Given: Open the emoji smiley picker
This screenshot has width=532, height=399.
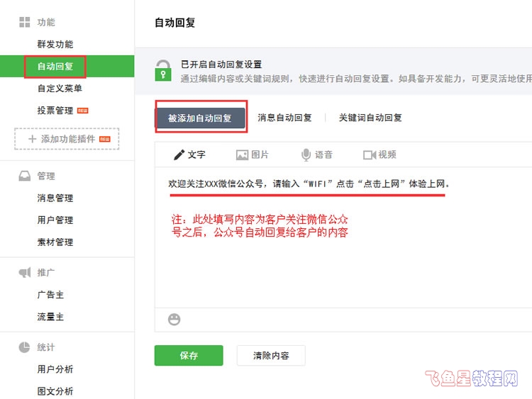Looking at the screenshot, I should click(174, 320).
